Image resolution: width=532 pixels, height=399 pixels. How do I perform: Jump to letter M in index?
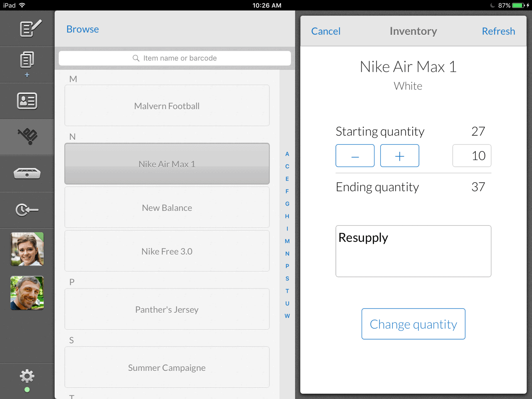pyautogui.click(x=287, y=241)
